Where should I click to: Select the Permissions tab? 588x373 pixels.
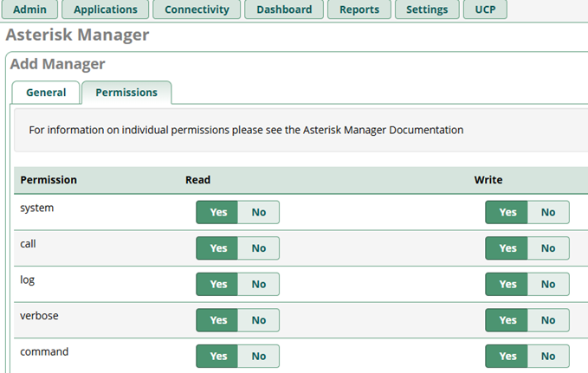coord(126,93)
